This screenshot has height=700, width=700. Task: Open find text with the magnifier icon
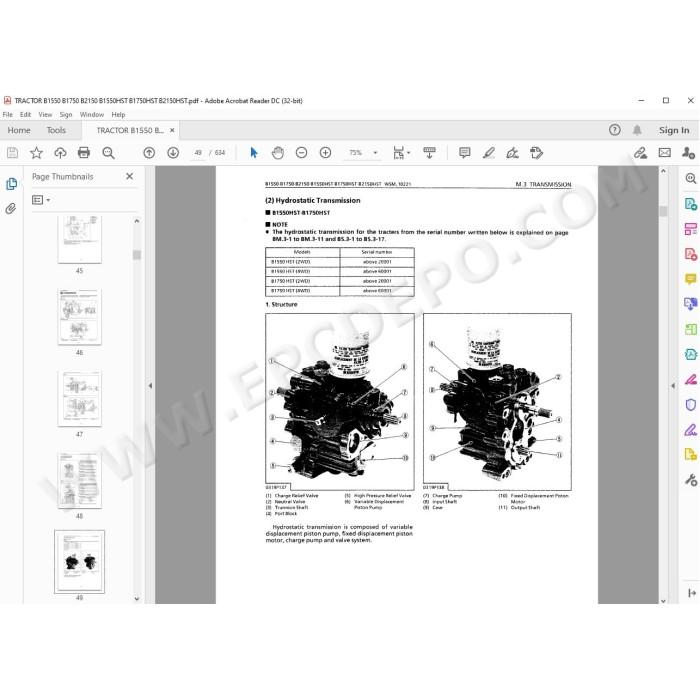[x=108, y=153]
